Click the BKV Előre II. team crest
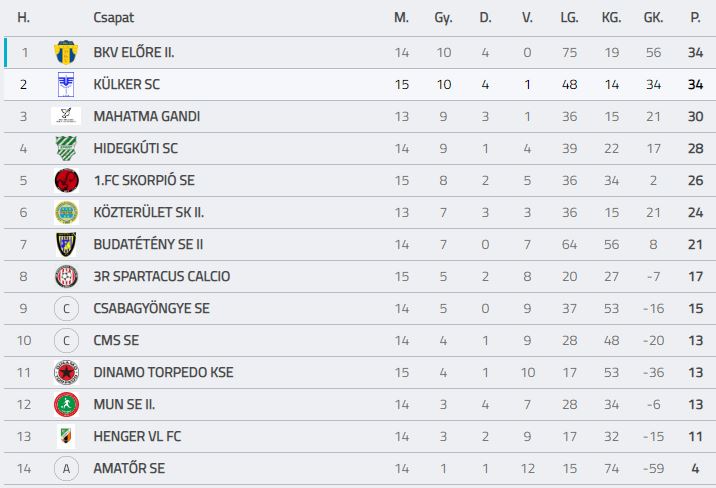 (x=66, y=52)
